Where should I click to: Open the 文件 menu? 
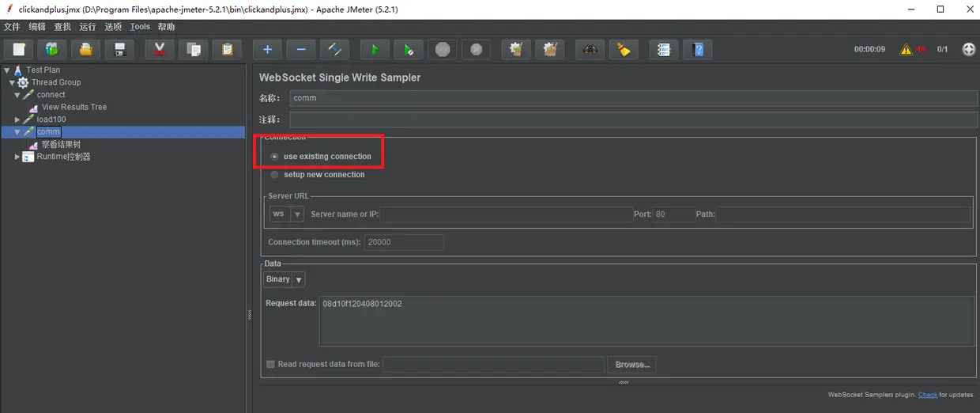tap(11, 27)
